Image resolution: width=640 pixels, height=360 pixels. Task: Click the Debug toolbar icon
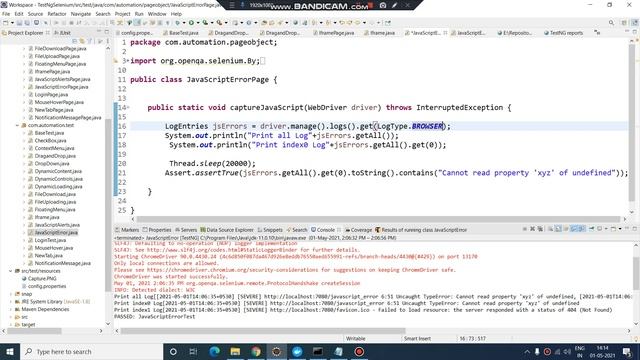(177, 23)
